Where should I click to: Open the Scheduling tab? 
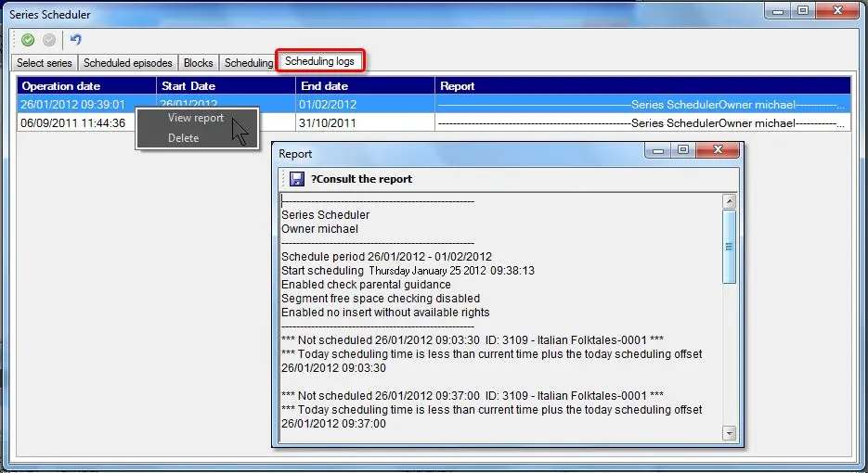click(249, 63)
